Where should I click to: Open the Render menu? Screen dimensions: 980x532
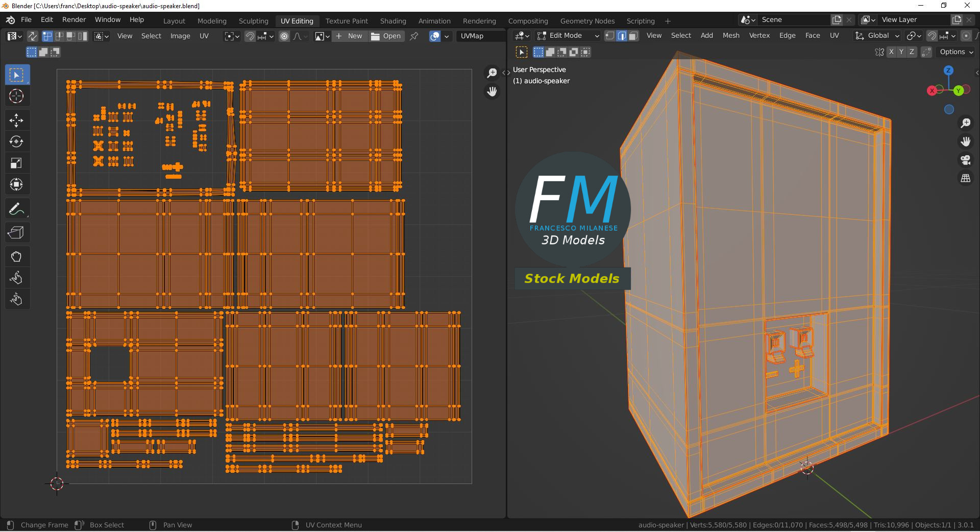pyautogui.click(x=74, y=19)
